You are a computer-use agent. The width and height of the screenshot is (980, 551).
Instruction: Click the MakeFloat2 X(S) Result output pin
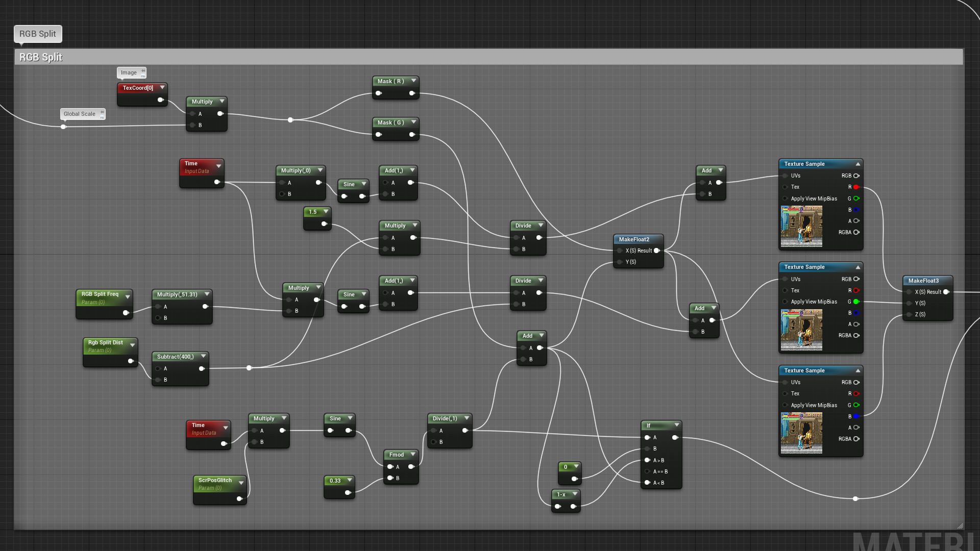[657, 251]
